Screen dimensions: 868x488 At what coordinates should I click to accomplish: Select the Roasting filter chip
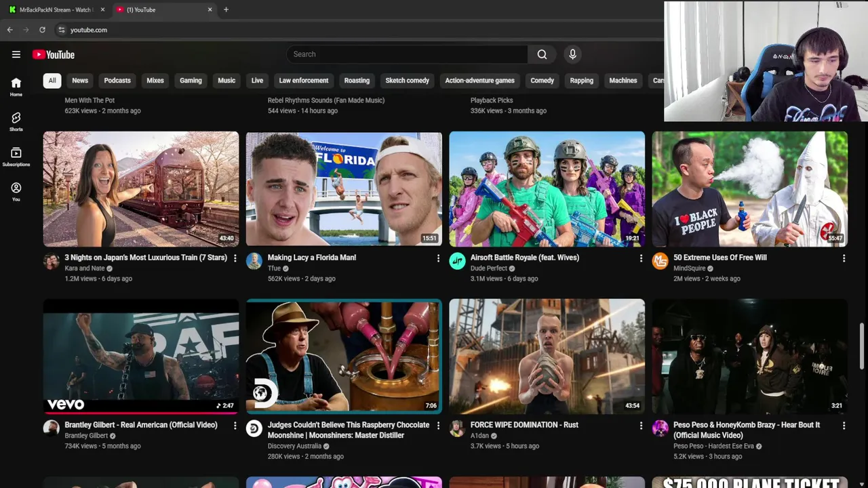pyautogui.click(x=357, y=81)
